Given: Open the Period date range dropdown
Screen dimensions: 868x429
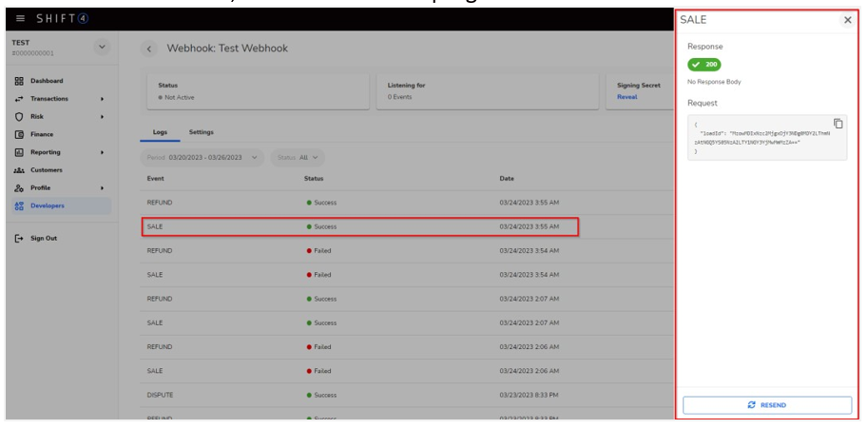Looking at the screenshot, I should pos(202,157).
